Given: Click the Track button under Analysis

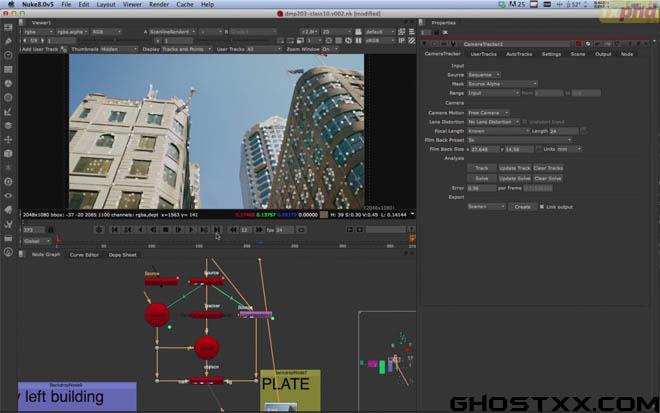Looking at the screenshot, I should 482,168.
